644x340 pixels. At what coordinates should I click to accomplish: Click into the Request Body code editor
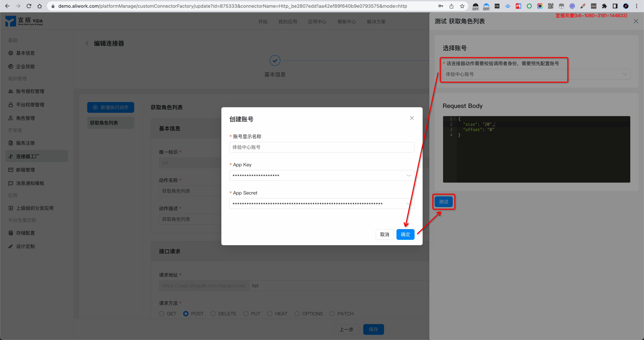pos(536,149)
